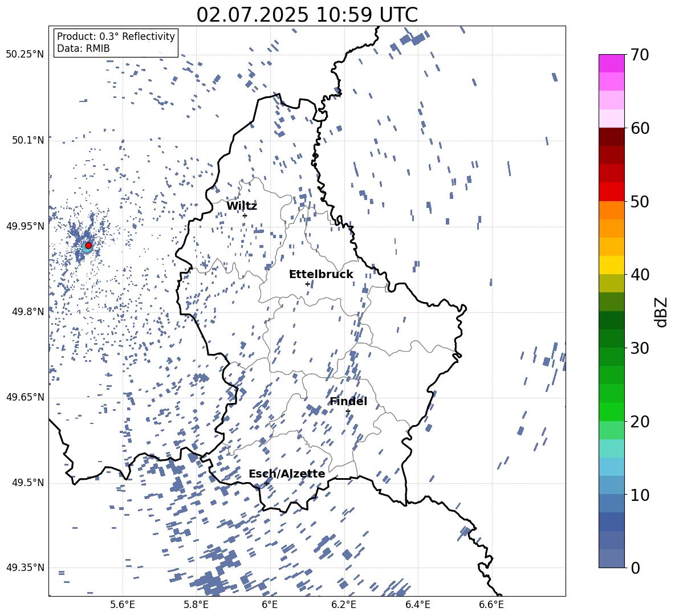The height and width of the screenshot is (616, 675).
Task: Click the orange colorbar segment above 50
Action: pyautogui.click(x=612, y=210)
